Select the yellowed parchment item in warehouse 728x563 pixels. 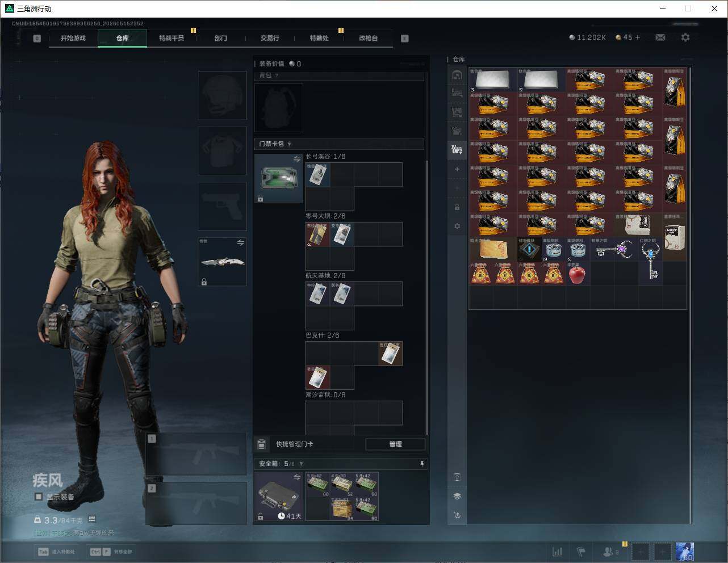pos(493,250)
